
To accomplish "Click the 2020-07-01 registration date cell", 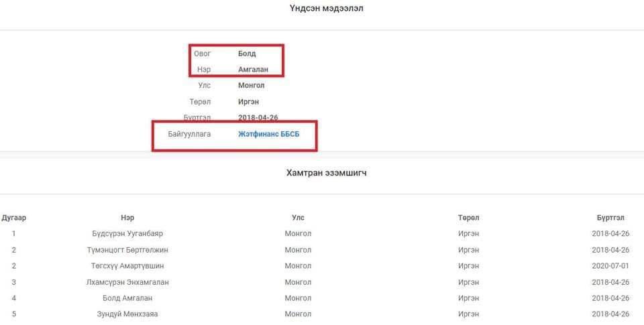I will 610,266.
